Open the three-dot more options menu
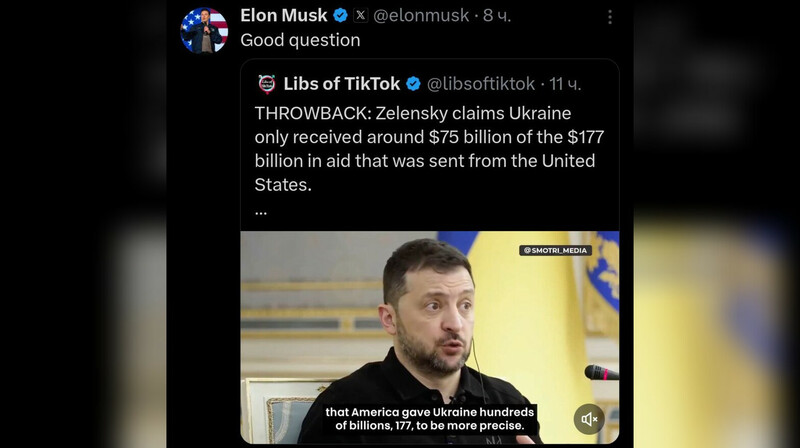Image resolution: width=800 pixels, height=448 pixels. [609, 17]
